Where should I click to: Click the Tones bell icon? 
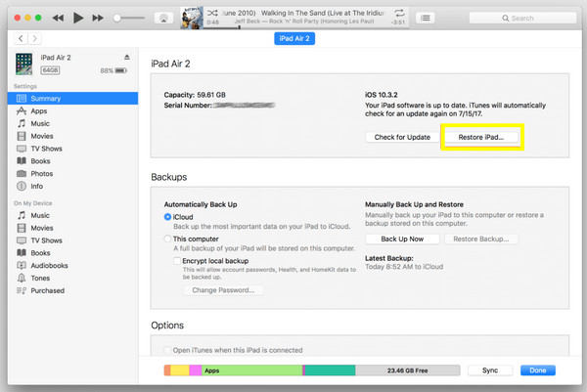(22, 278)
